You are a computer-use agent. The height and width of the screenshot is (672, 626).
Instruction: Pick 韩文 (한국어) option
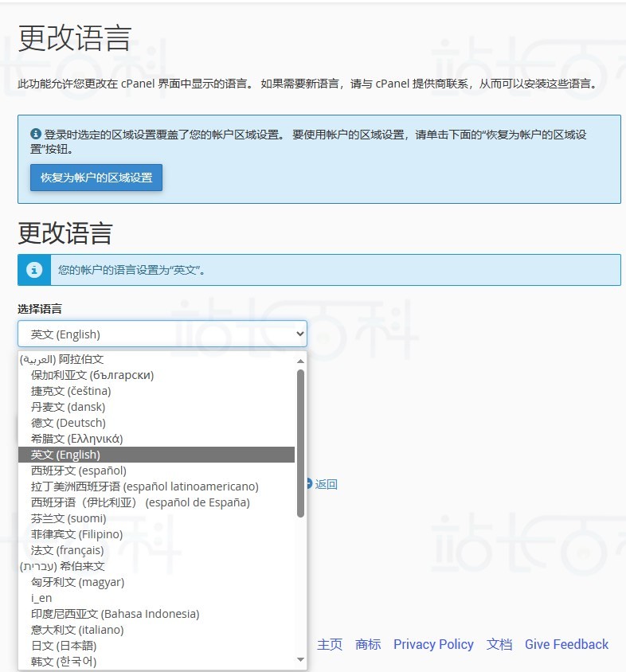coord(156,662)
